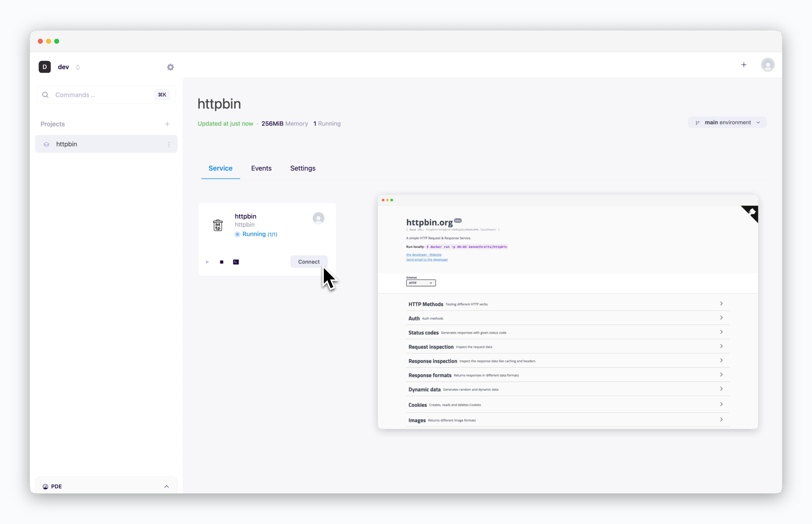Open user profile avatar in header
Viewport: 812px width, 524px height.
point(768,65)
